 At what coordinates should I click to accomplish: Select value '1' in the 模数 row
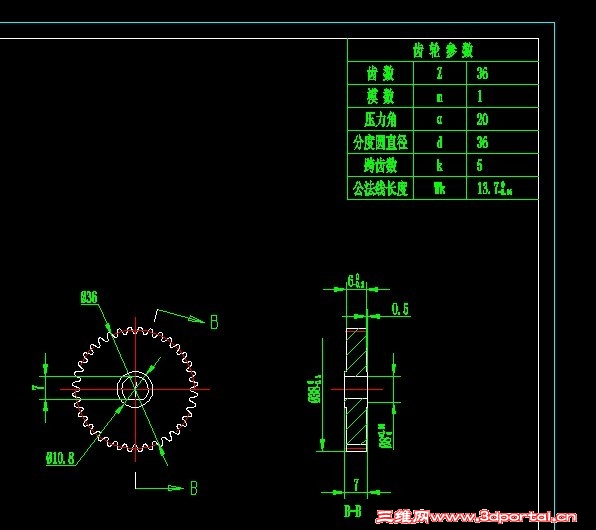(480, 96)
